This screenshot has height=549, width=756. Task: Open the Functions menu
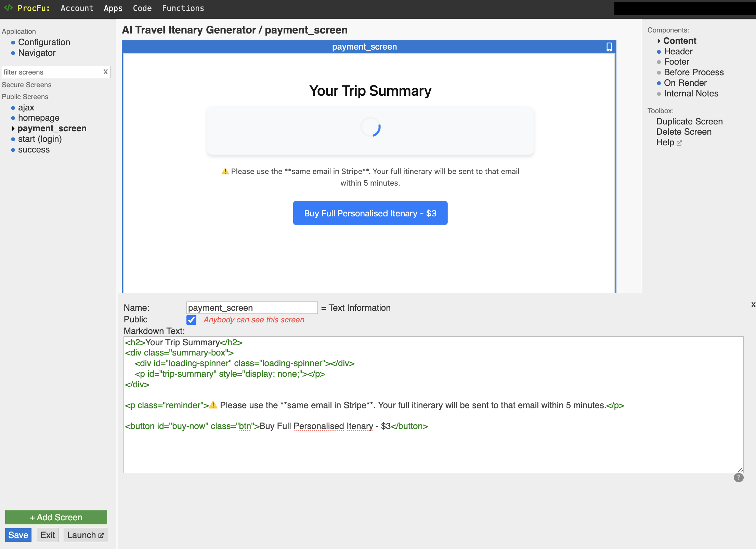(183, 8)
